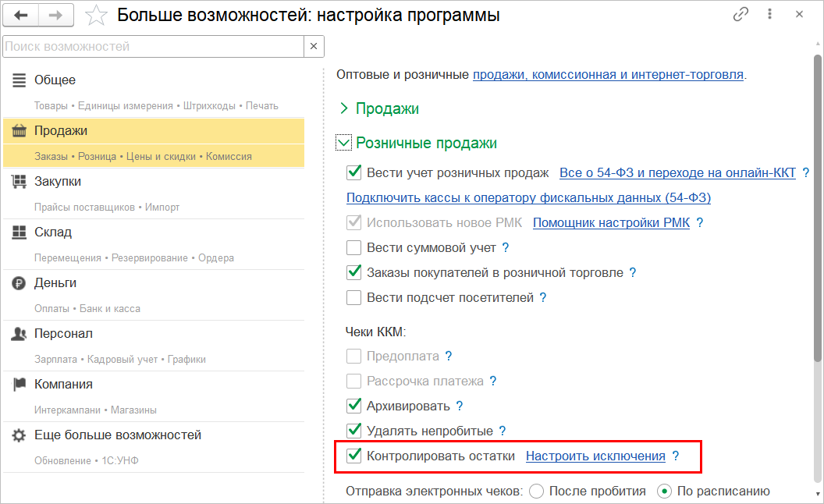Click help question mark next to Контролировать остатки
Viewport: 824px width, 504px height.
tap(676, 456)
